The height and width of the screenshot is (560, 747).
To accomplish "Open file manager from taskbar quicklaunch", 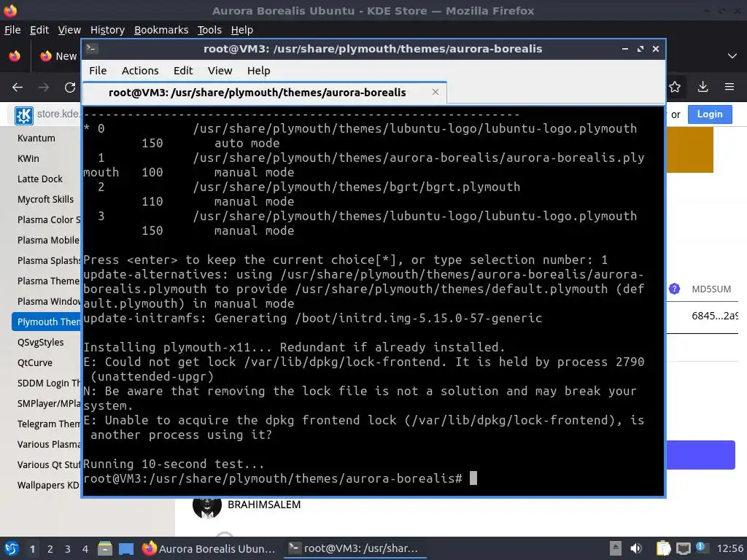I will (105, 549).
